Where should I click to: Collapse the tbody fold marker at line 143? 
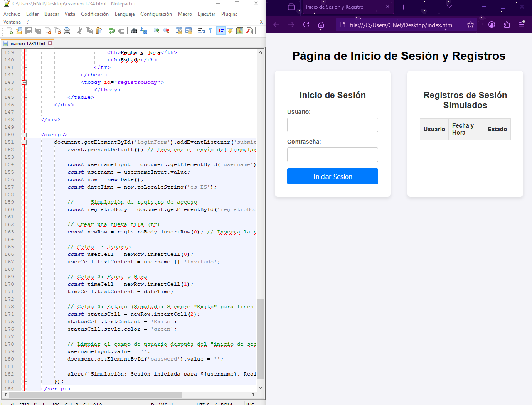tap(24, 82)
